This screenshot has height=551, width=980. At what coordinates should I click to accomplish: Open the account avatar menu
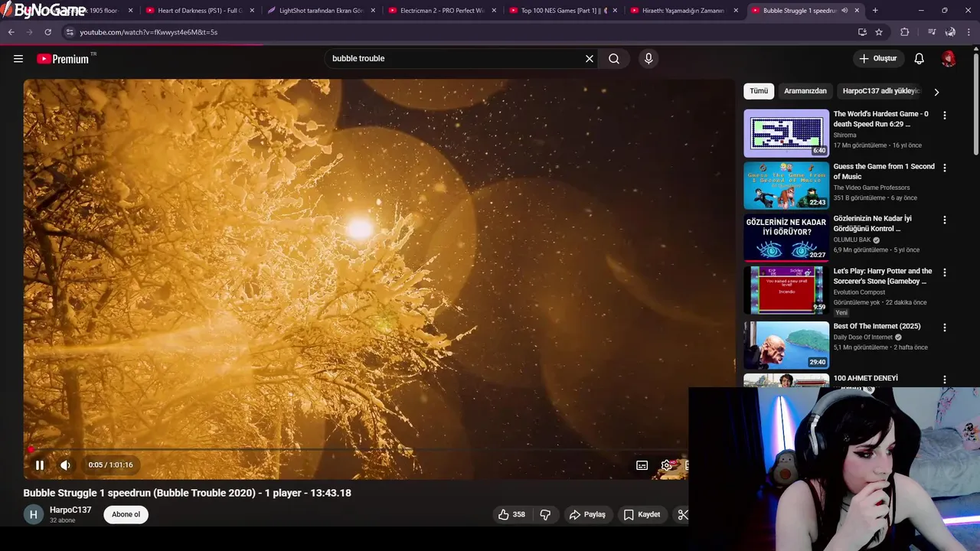(949, 58)
